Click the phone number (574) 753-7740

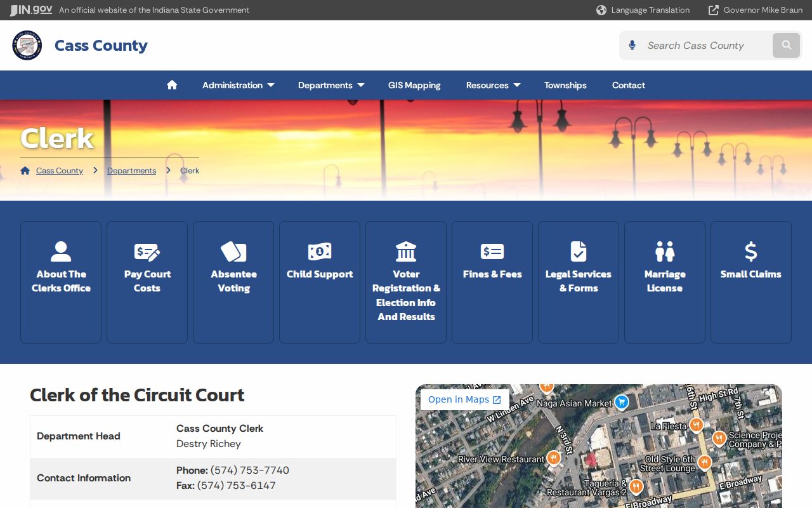pyautogui.click(x=250, y=471)
